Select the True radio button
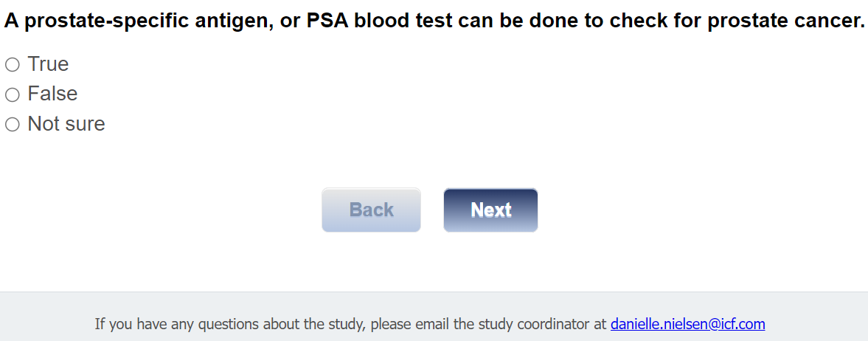The height and width of the screenshot is (341, 868). (x=12, y=65)
